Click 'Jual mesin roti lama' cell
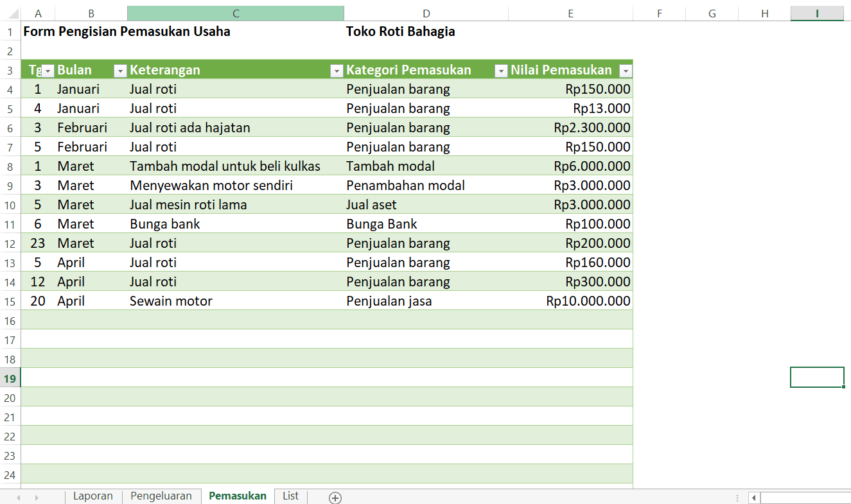 [x=236, y=205]
